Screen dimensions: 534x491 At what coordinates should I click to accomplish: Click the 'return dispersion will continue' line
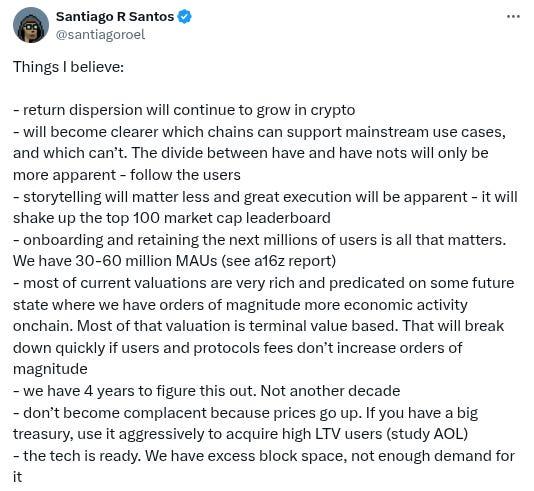184,110
